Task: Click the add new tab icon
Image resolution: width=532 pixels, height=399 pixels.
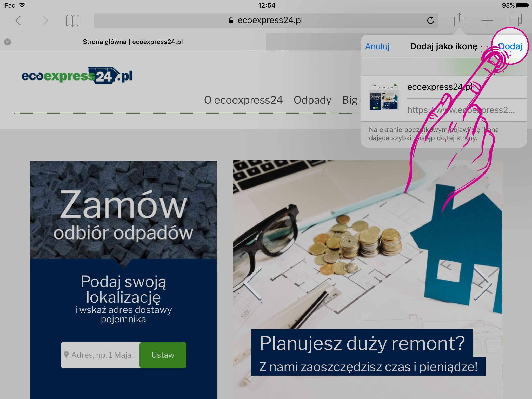Action: pos(487,20)
